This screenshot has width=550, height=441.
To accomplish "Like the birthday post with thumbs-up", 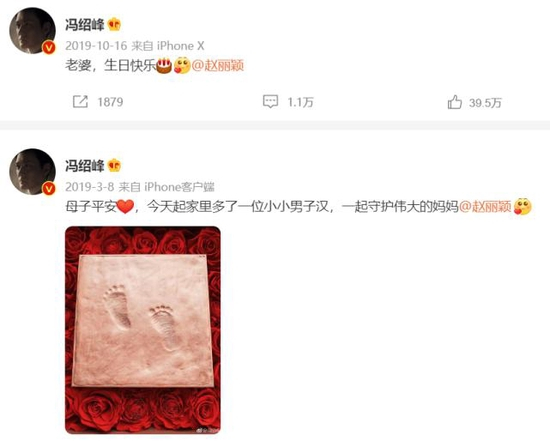I will 455,102.
